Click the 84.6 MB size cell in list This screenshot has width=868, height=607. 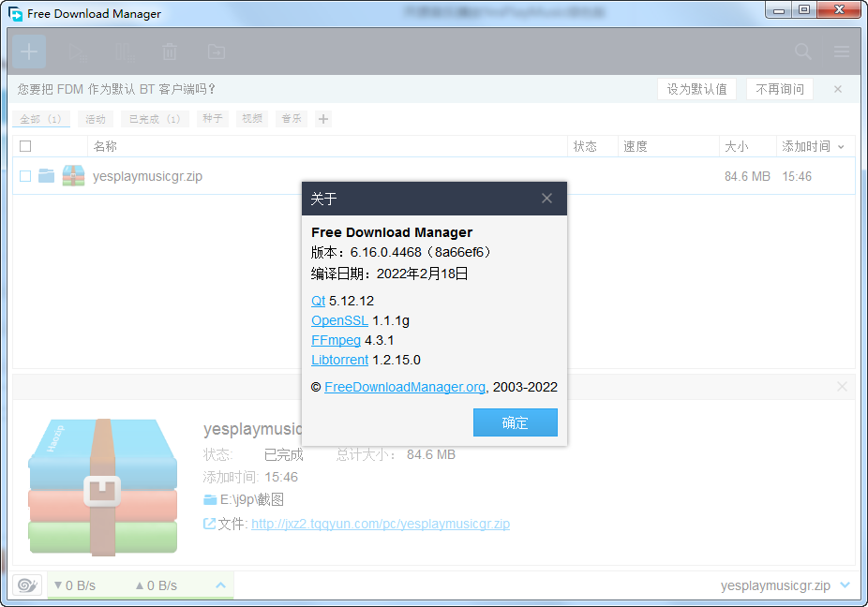click(747, 176)
